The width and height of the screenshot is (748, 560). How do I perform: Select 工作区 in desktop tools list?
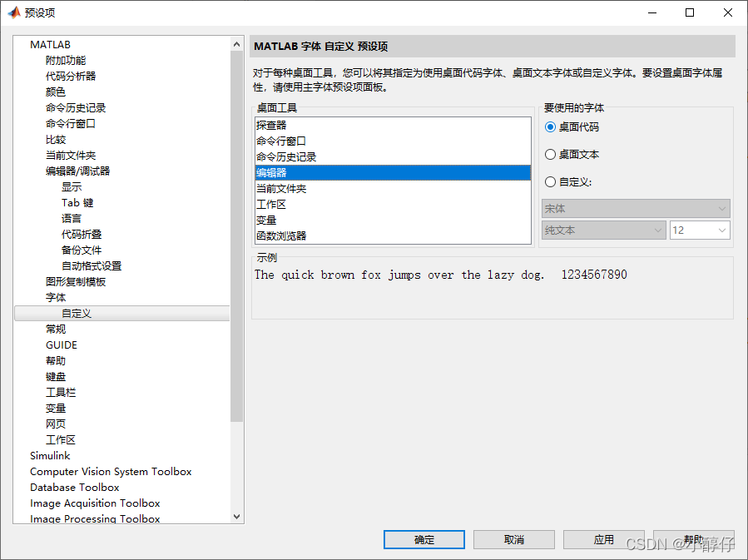tap(393, 204)
